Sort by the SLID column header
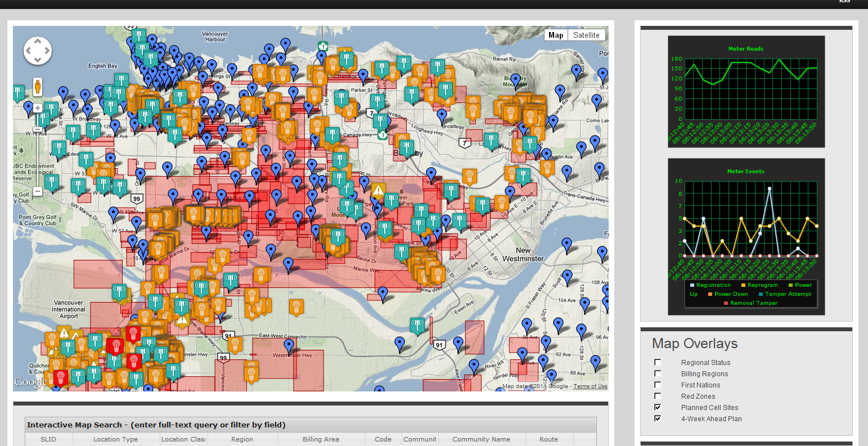This screenshot has width=868, height=446. [x=48, y=439]
